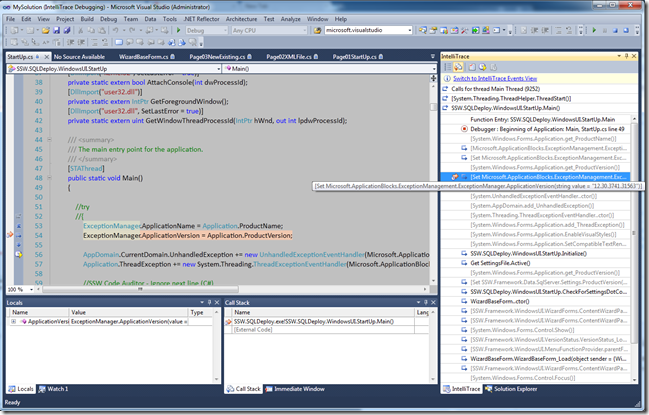
Task: Click the Paste toolbar icon
Action: [101, 30]
